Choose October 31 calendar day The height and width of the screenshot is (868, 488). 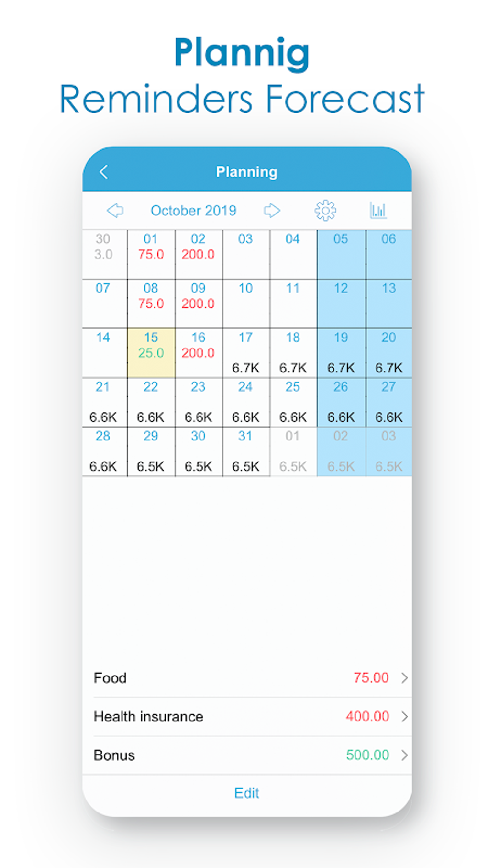tap(245, 451)
